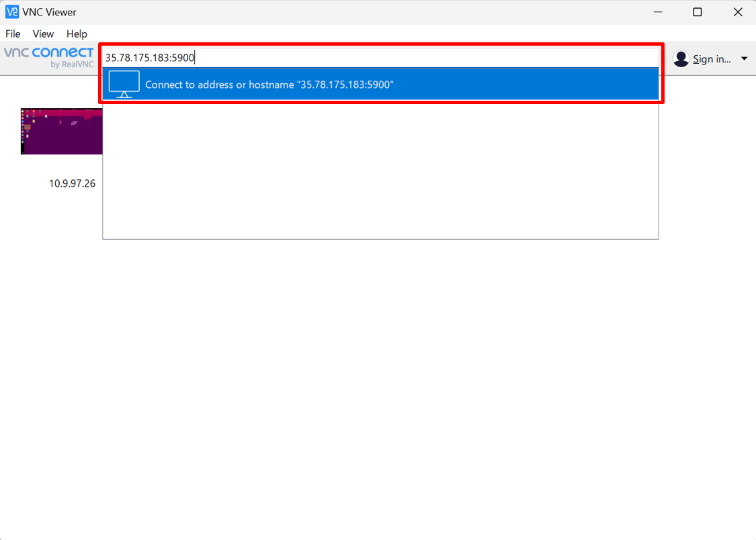The image size is (756, 540).
Task: Open the 10.9.97.26 connection thumbnail
Action: pos(62,131)
